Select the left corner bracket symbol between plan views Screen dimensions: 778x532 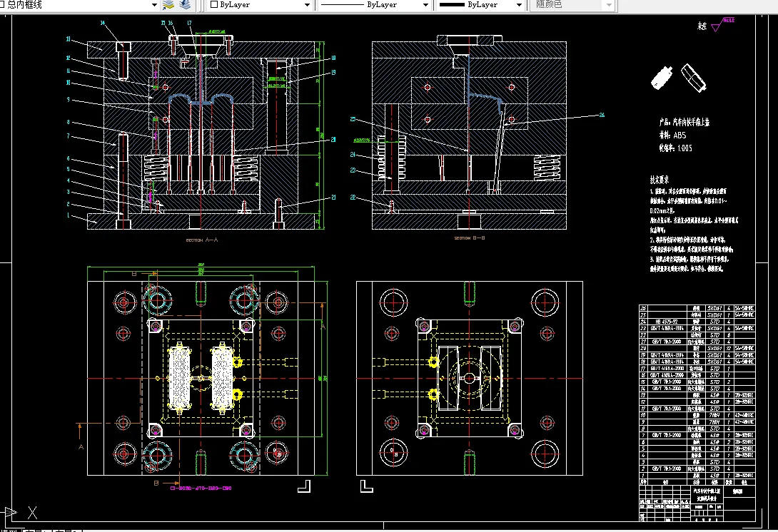click(304, 486)
